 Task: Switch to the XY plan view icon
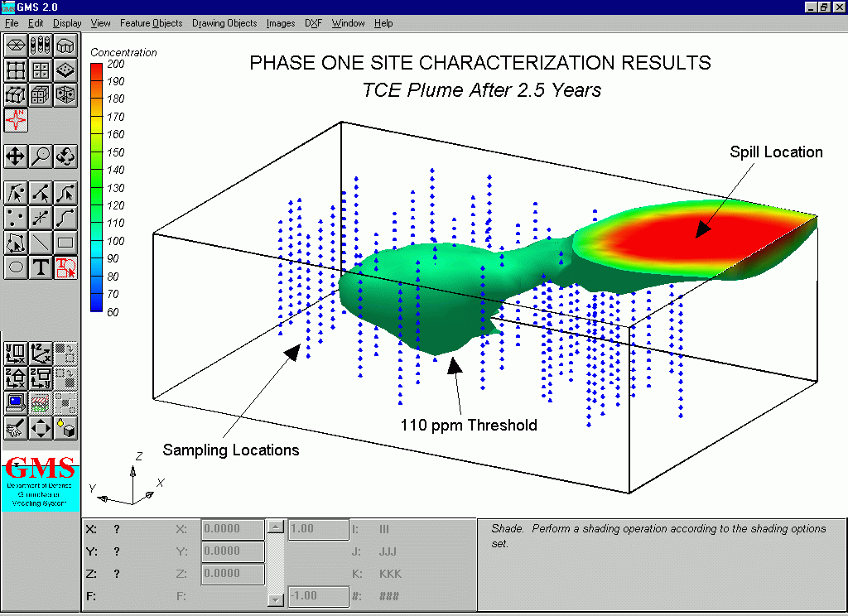click(x=16, y=354)
